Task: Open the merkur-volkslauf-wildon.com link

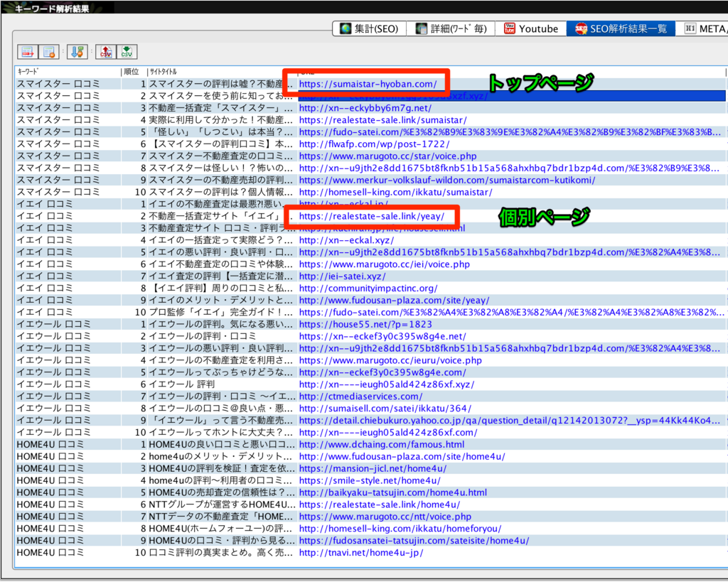Action: point(447,180)
